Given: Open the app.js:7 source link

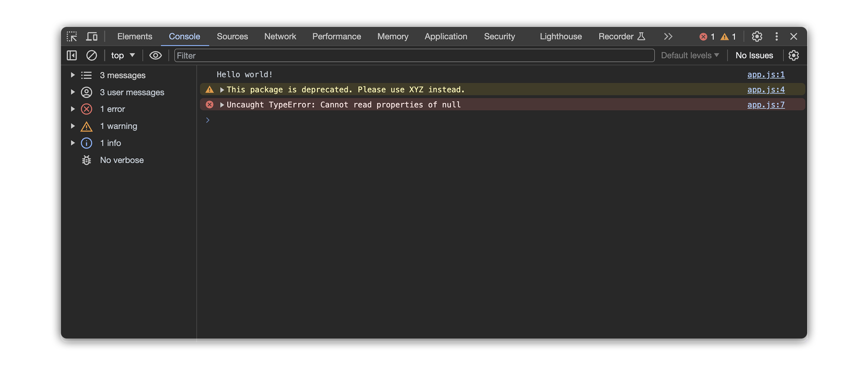Looking at the screenshot, I should (766, 105).
